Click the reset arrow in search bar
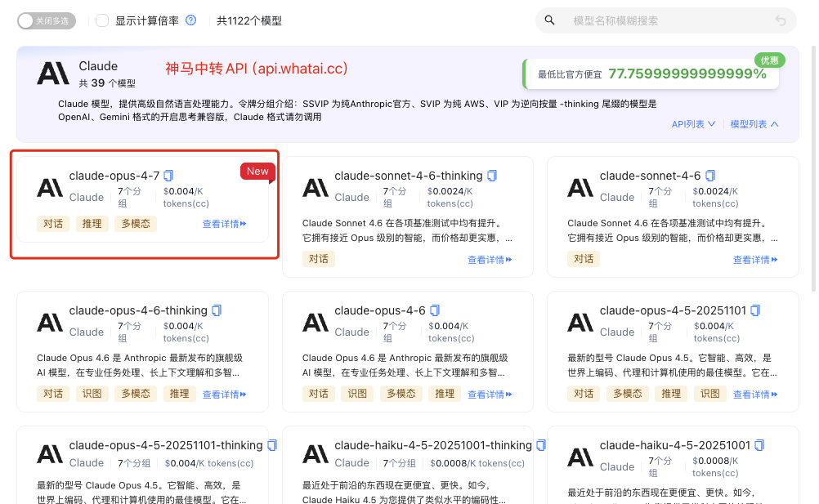819x504 pixels. coord(781,20)
